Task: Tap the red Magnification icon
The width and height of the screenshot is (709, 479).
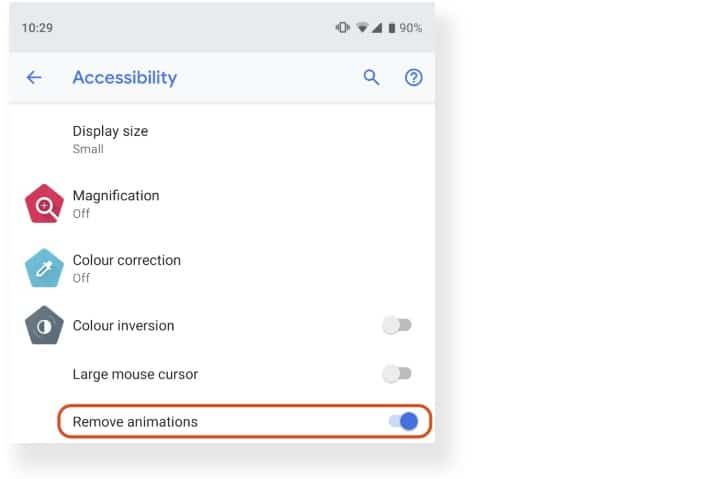Action: pyautogui.click(x=44, y=204)
